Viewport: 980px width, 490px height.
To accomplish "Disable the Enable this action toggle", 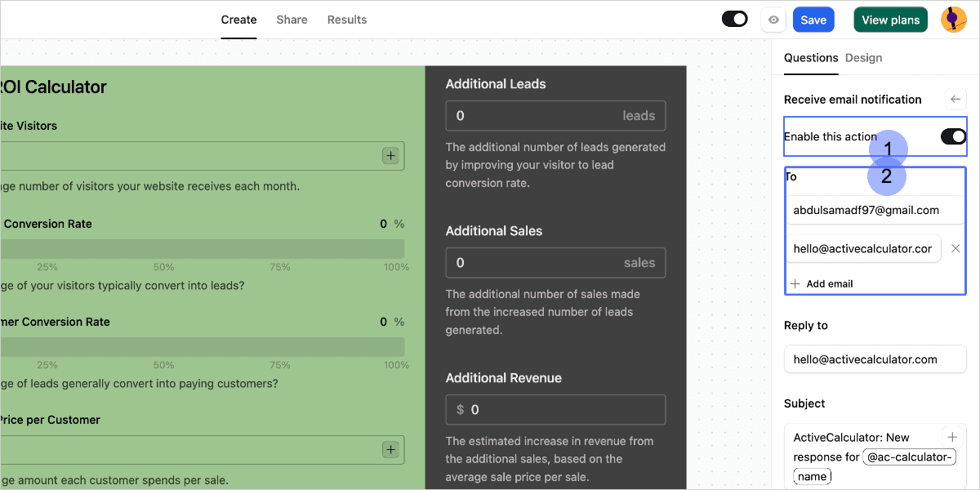I will [x=953, y=136].
